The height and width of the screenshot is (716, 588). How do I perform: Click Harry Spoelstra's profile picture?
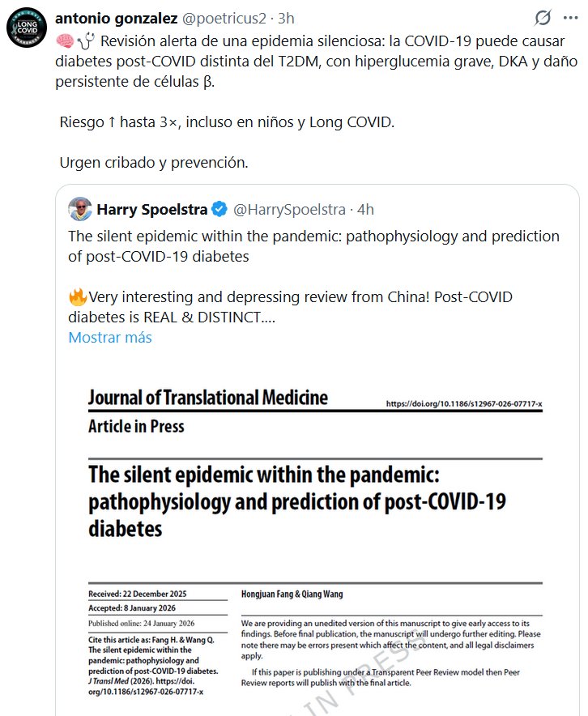79,209
